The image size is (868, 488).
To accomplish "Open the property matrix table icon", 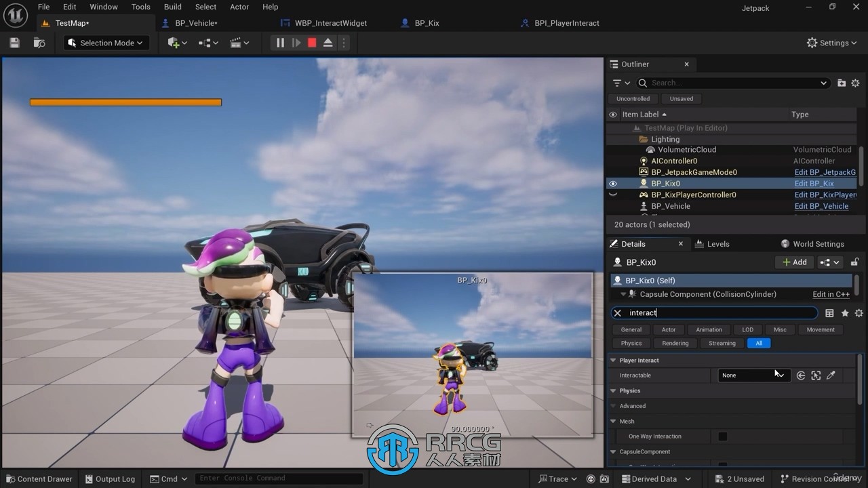I will click(x=829, y=313).
